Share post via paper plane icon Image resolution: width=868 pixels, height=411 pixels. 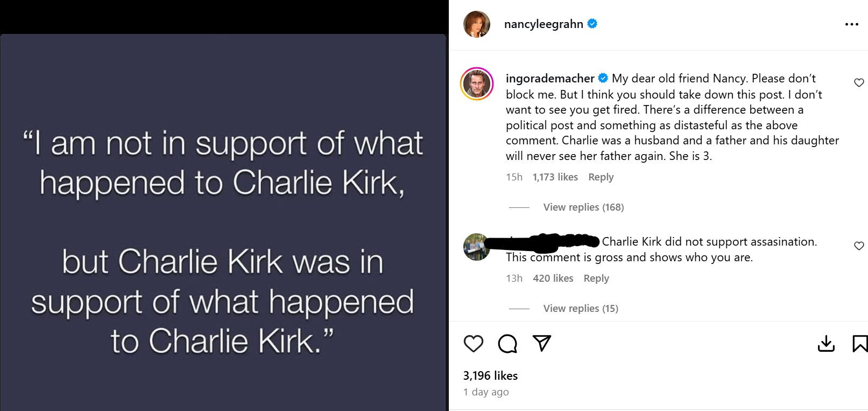point(541,343)
